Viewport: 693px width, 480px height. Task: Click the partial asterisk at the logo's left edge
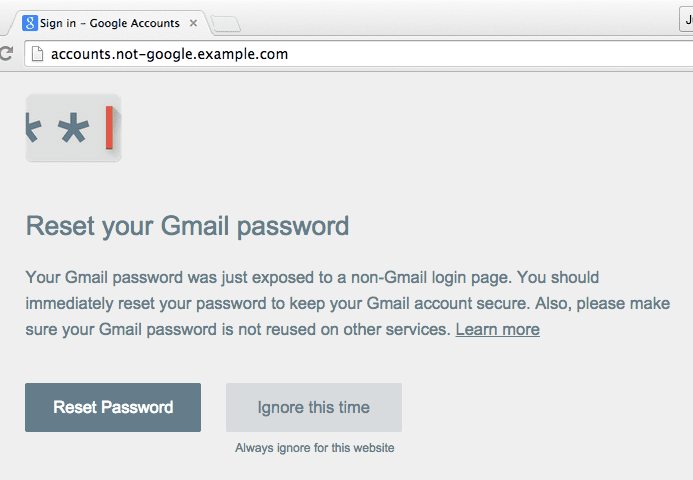click(x=34, y=127)
